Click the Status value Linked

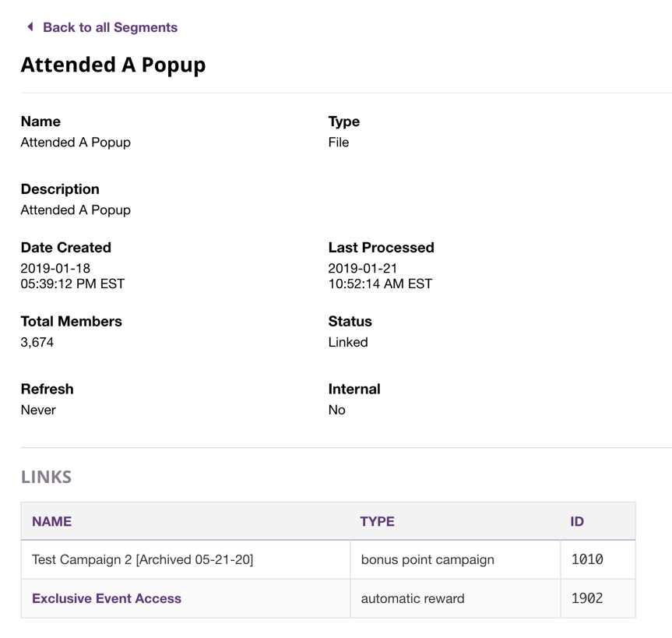[348, 342]
